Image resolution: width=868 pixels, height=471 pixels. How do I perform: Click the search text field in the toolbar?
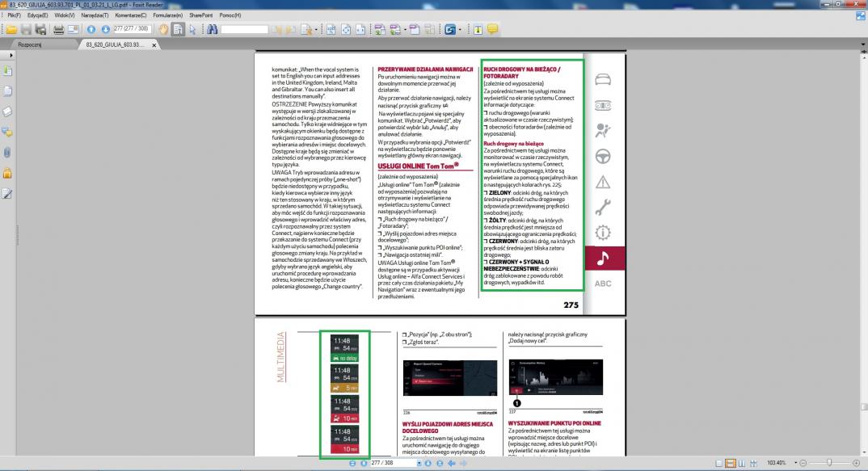pos(244,29)
